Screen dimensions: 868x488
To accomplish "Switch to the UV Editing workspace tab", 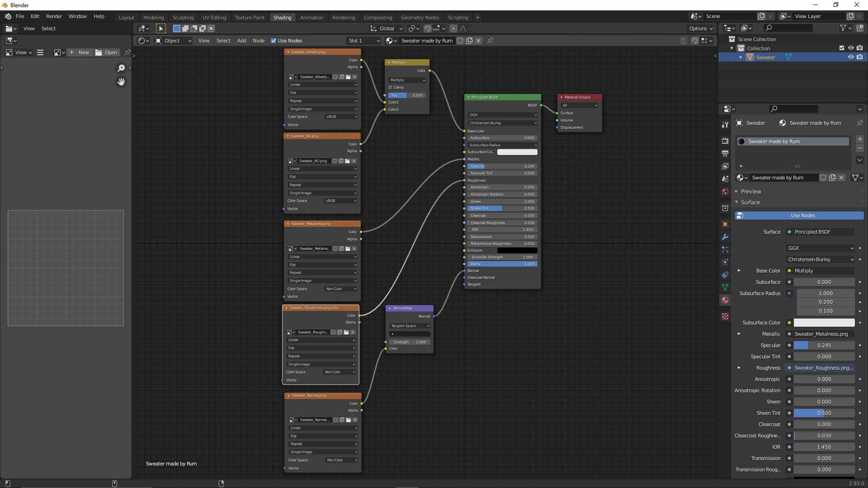I will point(214,18).
